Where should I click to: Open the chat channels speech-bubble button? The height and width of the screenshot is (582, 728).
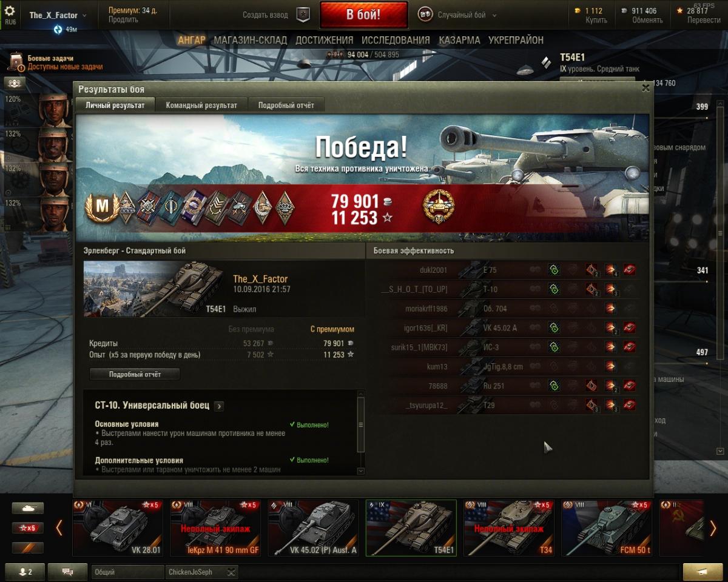click(67, 572)
